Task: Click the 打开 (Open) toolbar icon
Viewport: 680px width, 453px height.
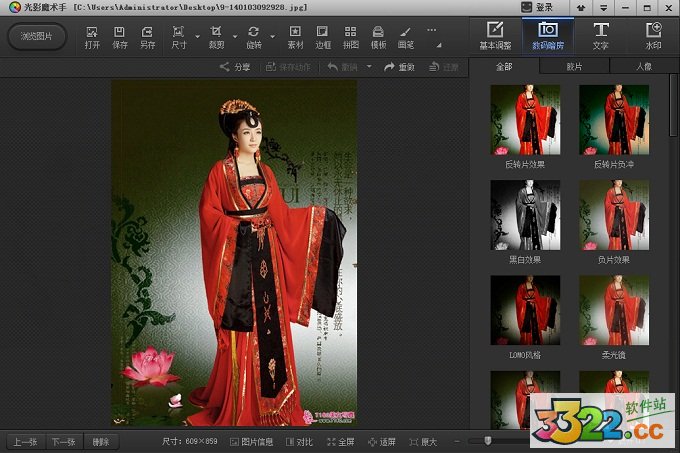Action: (x=92, y=37)
